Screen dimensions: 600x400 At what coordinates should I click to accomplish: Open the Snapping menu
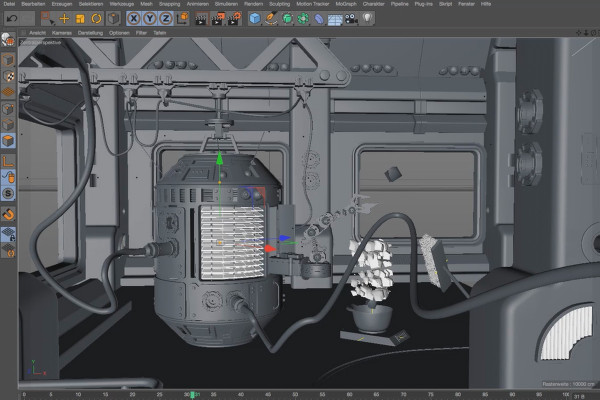click(x=170, y=4)
